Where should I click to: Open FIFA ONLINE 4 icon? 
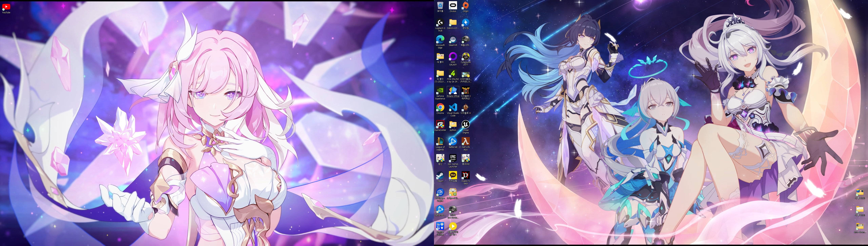452,74
